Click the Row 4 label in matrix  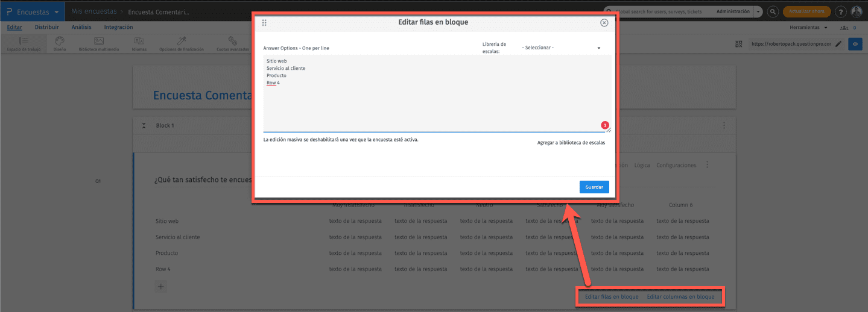click(163, 269)
